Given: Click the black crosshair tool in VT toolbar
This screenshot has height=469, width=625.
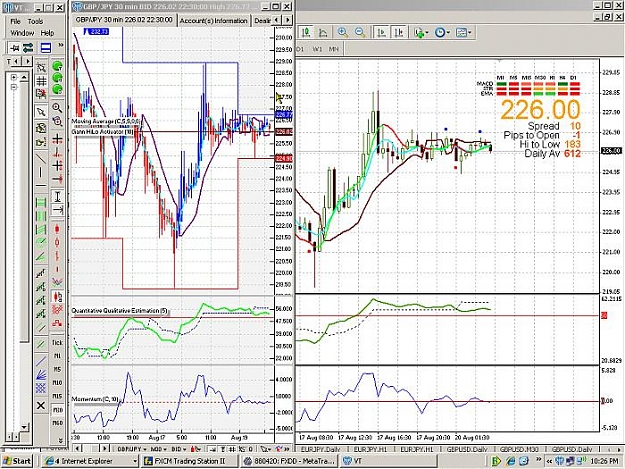Looking at the screenshot, I should coord(57,139).
